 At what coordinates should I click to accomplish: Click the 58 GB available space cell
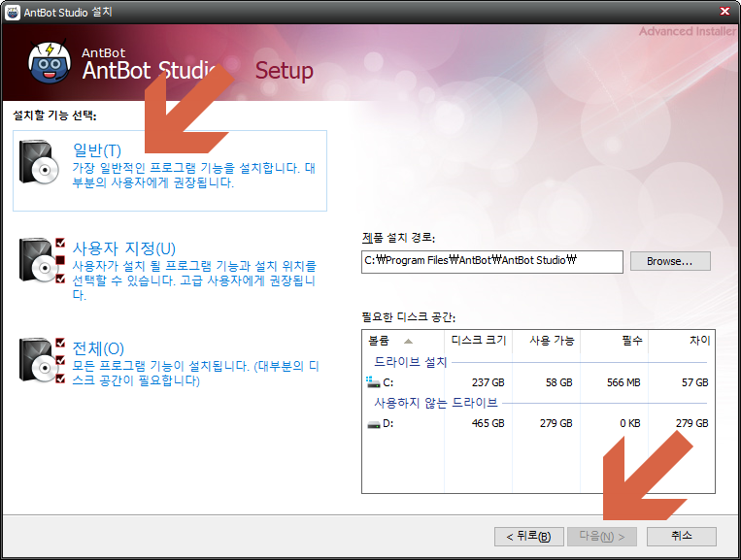coord(559,383)
